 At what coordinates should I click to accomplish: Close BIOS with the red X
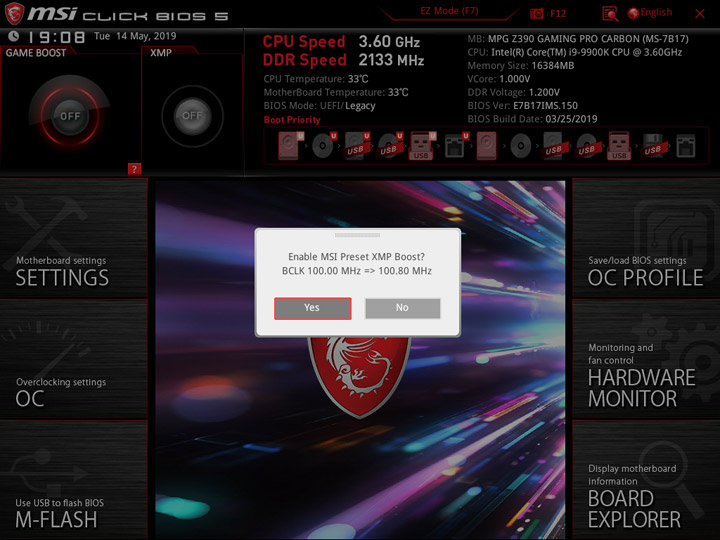tap(700, 14)
